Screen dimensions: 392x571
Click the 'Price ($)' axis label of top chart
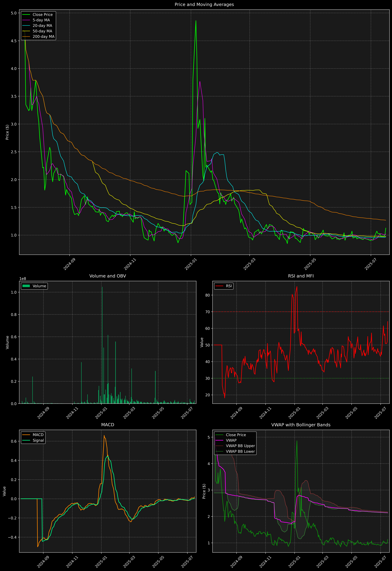tap(7, 132)
